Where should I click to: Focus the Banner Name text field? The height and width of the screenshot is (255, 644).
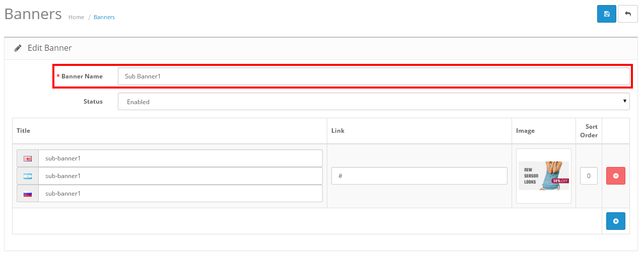[373, 76]
